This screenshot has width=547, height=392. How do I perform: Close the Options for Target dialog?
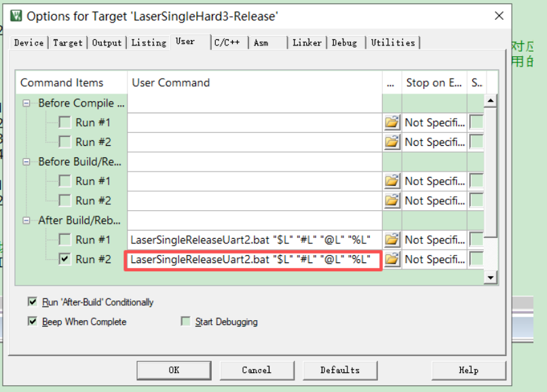click(499, 16)
